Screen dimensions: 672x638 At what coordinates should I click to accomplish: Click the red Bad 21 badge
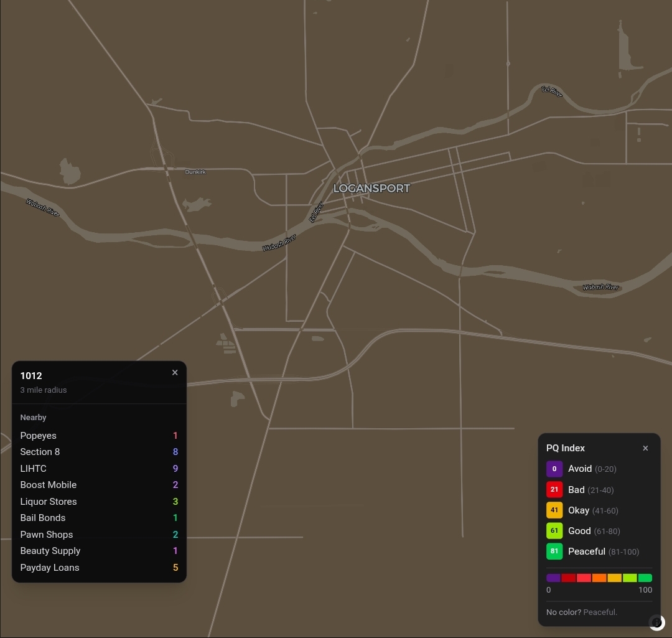click(554, 490)
